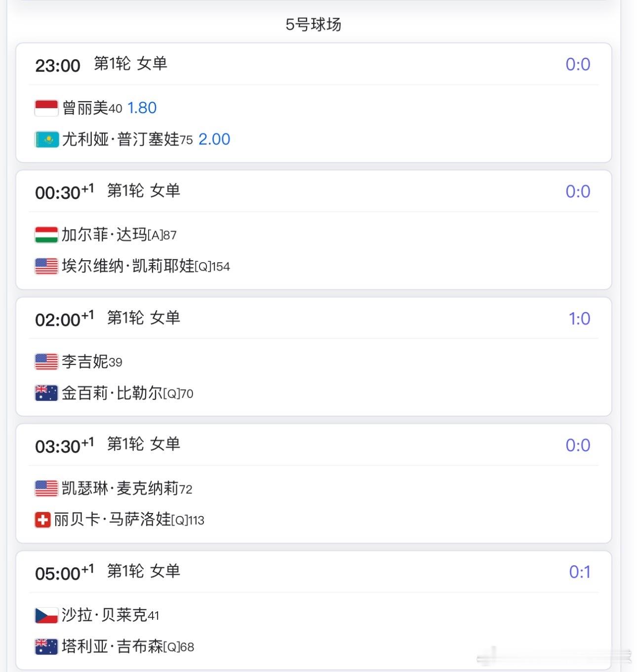Click the Indonesia flag next to 曾丽美
637x672 pixels.
point(46,108)
